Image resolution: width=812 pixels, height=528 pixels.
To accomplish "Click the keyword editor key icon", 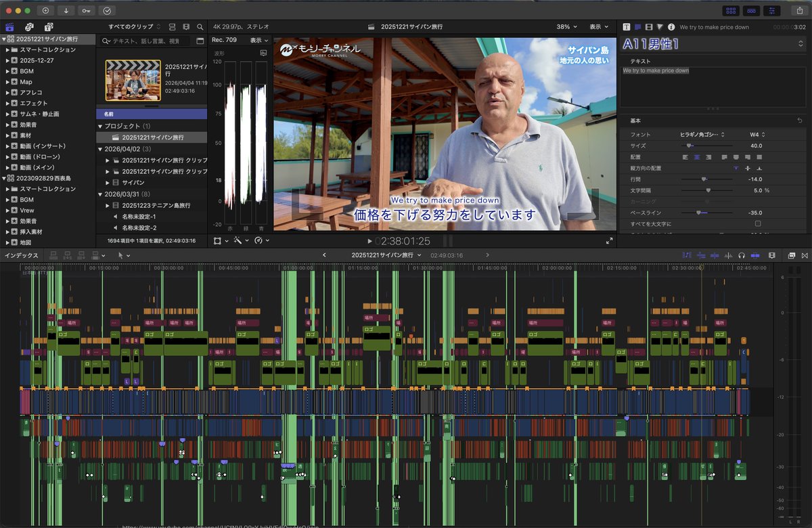I will click(x=87, y=10).
